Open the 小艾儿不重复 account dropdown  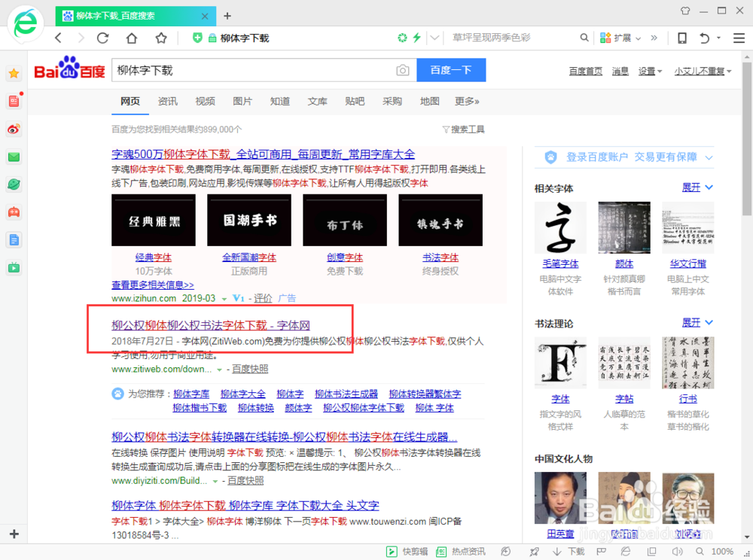point(703,71)
